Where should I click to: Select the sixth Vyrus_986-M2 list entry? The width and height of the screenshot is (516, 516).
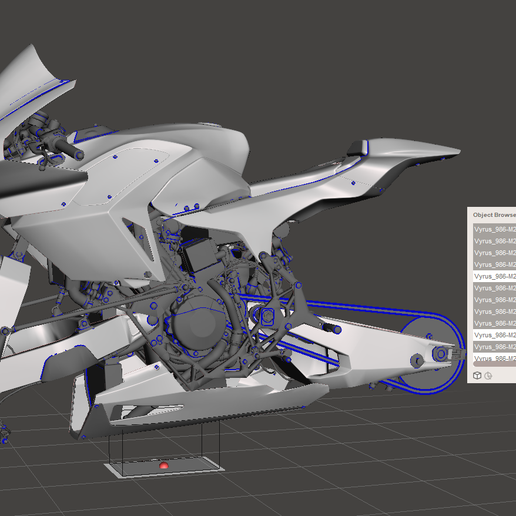pyautogui.click(x=494, y=288)
